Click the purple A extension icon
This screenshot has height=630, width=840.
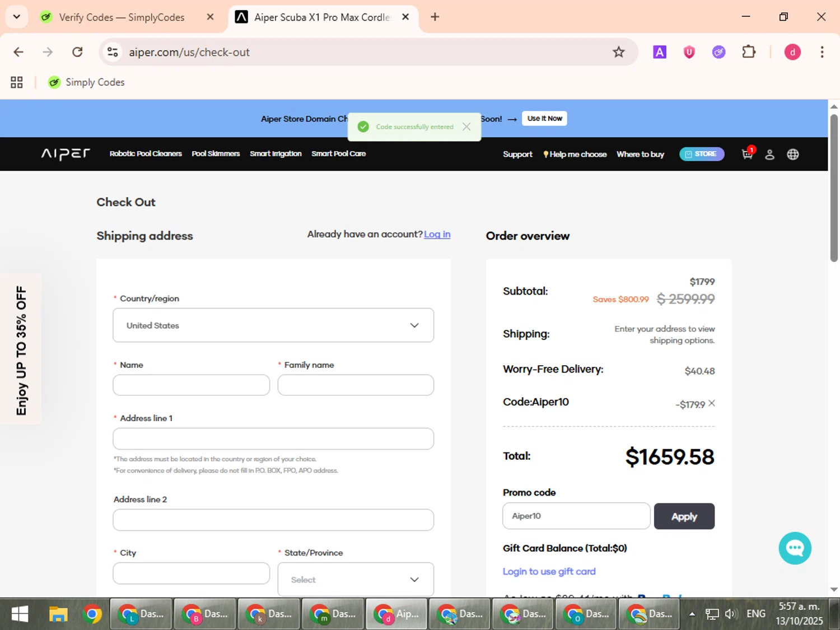point(660,52)
